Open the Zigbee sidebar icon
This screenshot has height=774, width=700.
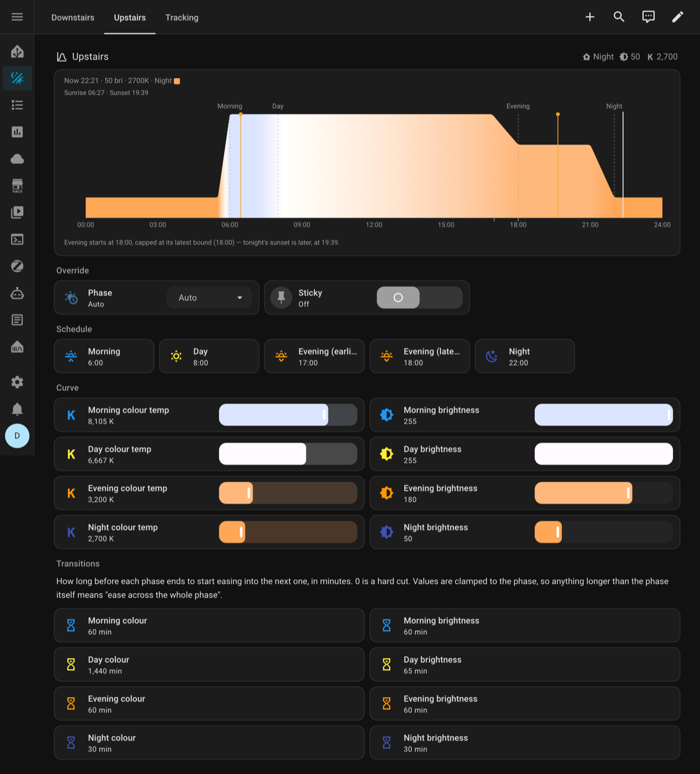coord(17,266)
